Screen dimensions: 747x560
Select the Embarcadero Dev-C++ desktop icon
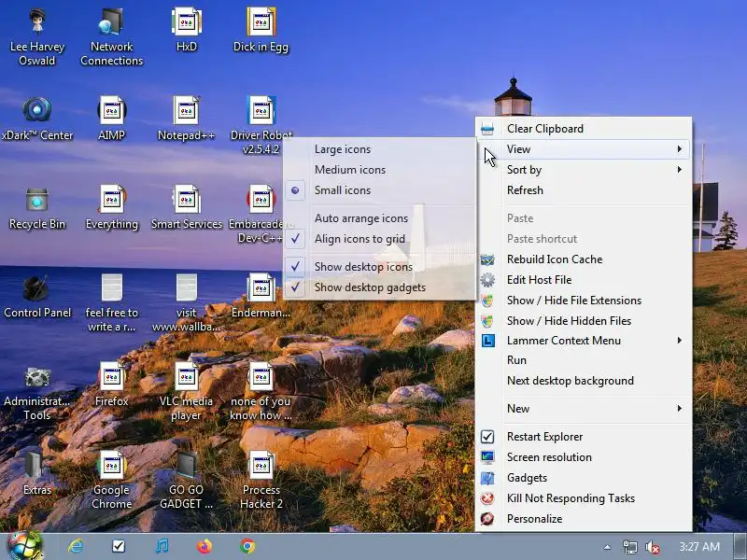pyautogui.click(x=261, y=215)
